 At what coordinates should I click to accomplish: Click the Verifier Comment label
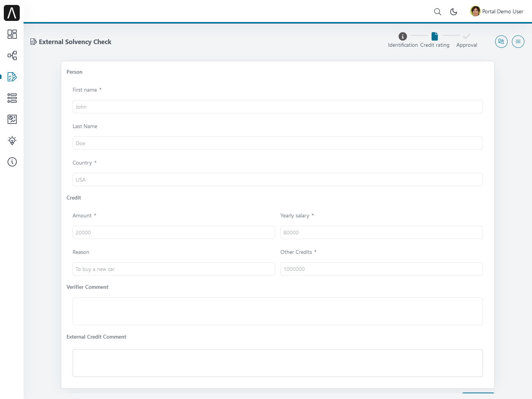tap(87, 287)
